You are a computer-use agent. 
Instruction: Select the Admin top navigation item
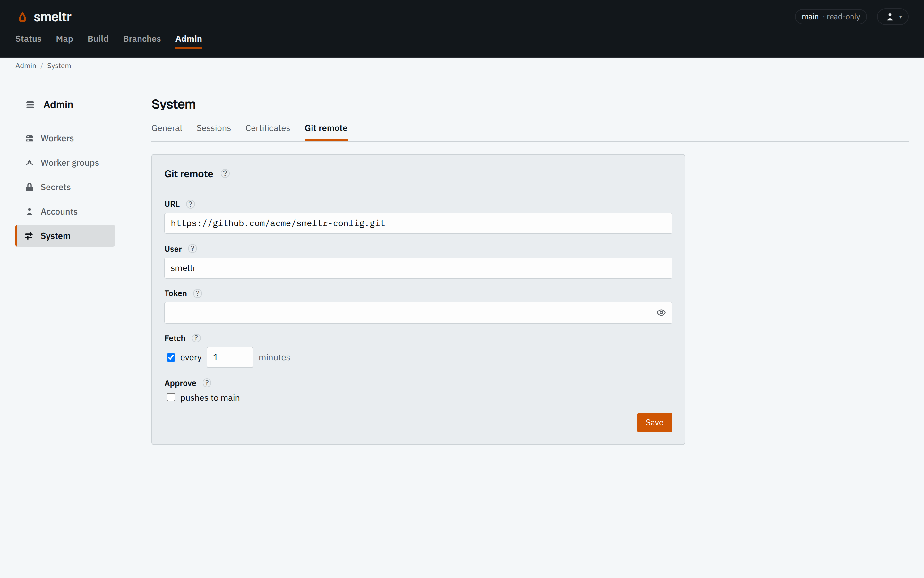point(189,39)
